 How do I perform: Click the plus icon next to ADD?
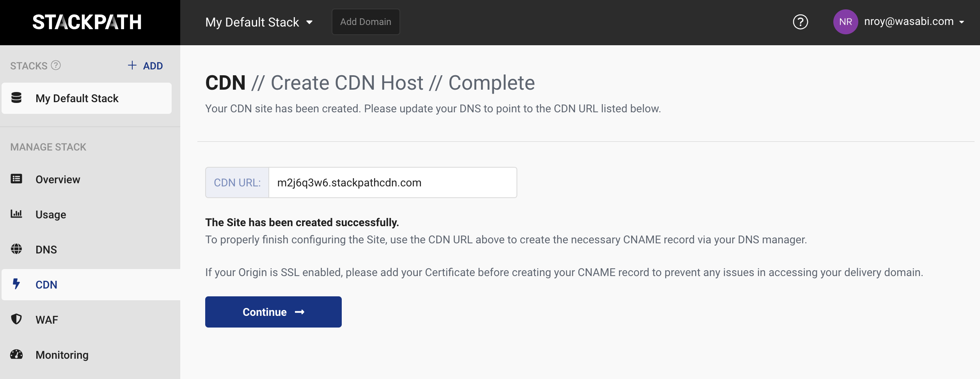point(132,65)
